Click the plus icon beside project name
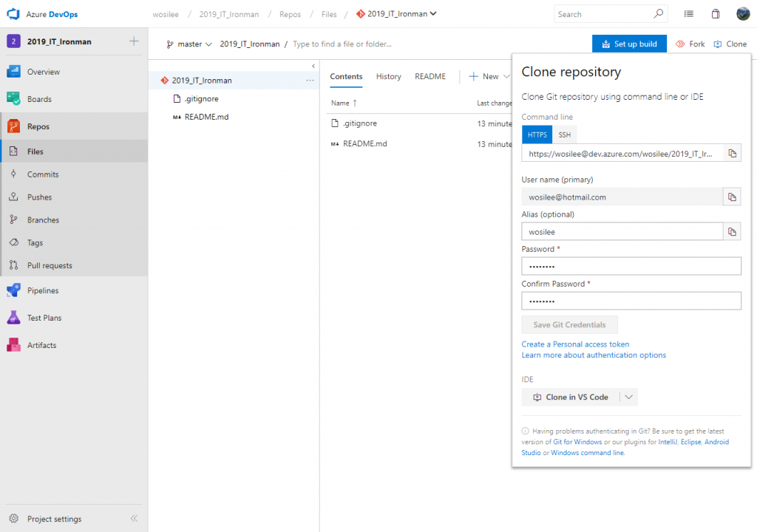The height and width of the screenshot is (532, 757). tap(134, 41)
